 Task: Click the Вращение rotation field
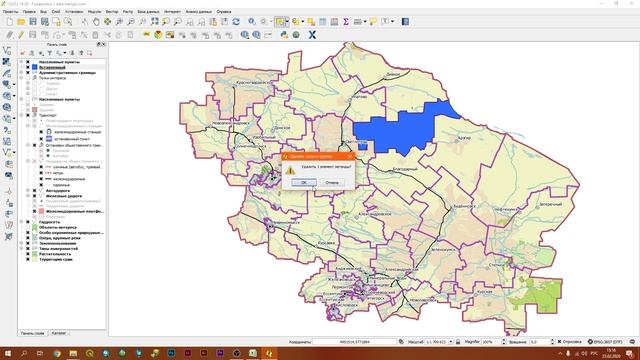click(540, 342)
